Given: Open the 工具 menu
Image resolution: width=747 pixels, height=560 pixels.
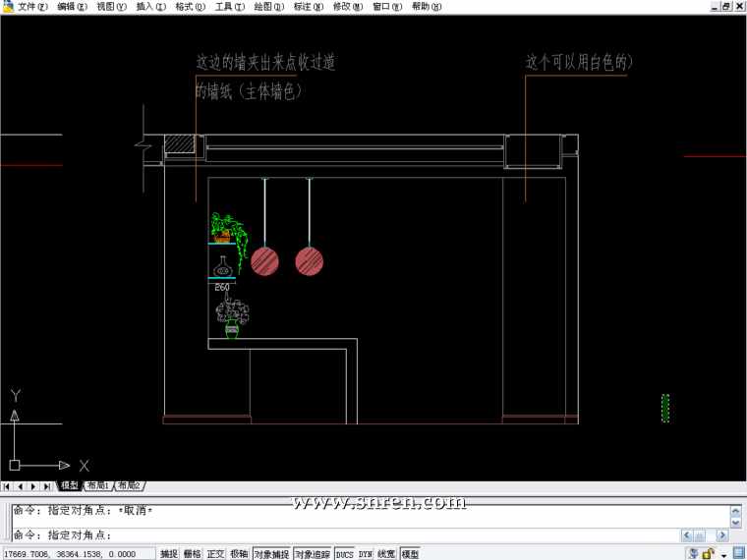Looking at the screenshot, I should [230, 7].
